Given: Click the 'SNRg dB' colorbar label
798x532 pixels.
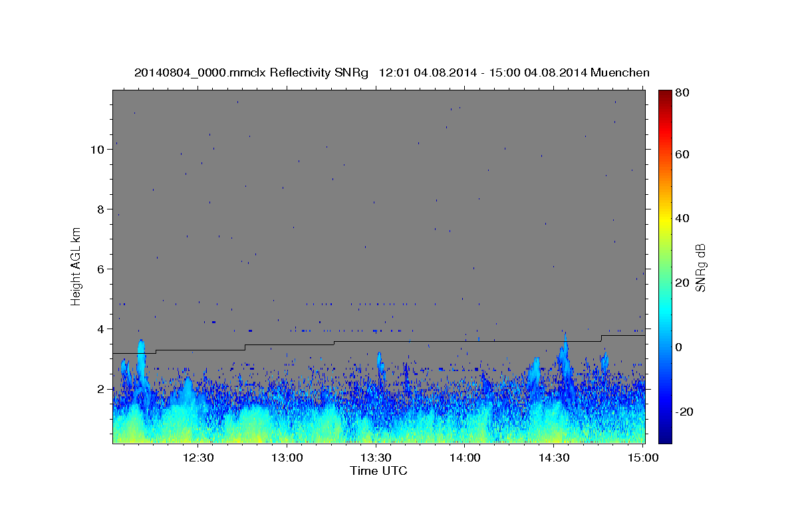Looking at the screenshot, I should (x=700, y=267).
